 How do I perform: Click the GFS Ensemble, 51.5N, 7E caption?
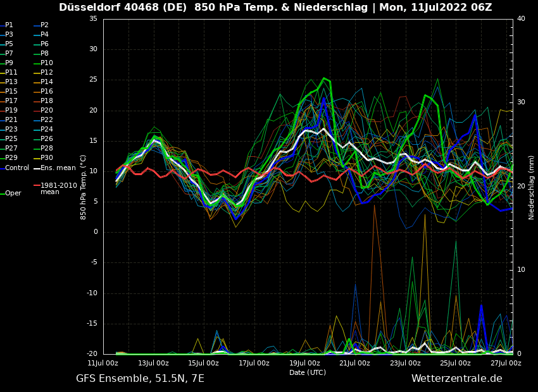pyautogui.click(x=140, y=379)
